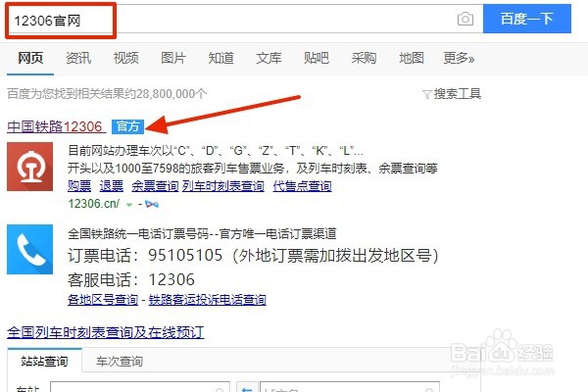The image size is (588, 392).
Task: Open the 各地区号查询 link
Action: pos(103,299)
